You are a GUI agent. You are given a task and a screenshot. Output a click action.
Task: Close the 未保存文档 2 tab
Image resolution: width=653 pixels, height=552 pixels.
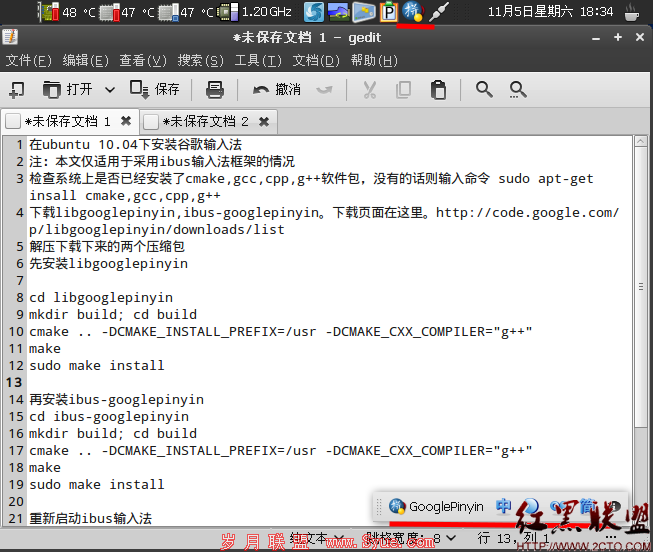click(264, 122)
